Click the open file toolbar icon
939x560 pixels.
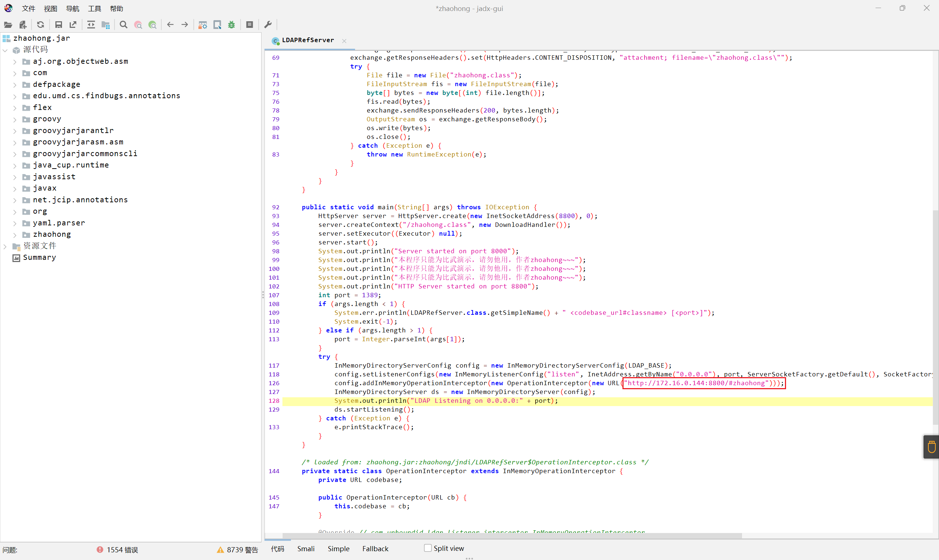pyautogui.click(x=8, y=25)
